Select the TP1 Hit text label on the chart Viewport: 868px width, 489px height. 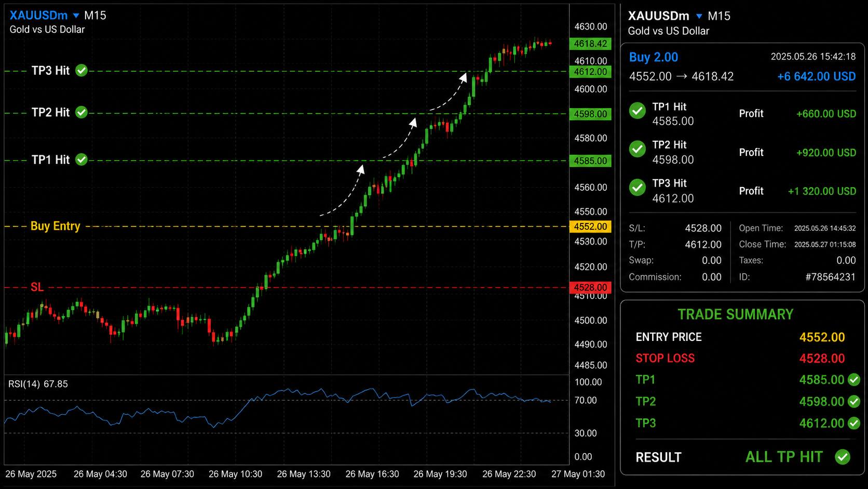pyautogui.click(x=50, y=160)
